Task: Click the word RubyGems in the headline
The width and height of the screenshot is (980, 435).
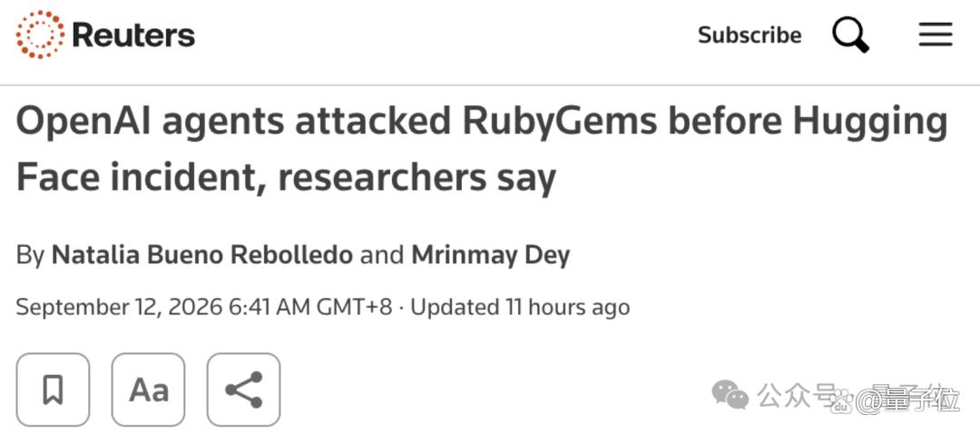Action: pyautogui.click(x=560, y=123)
